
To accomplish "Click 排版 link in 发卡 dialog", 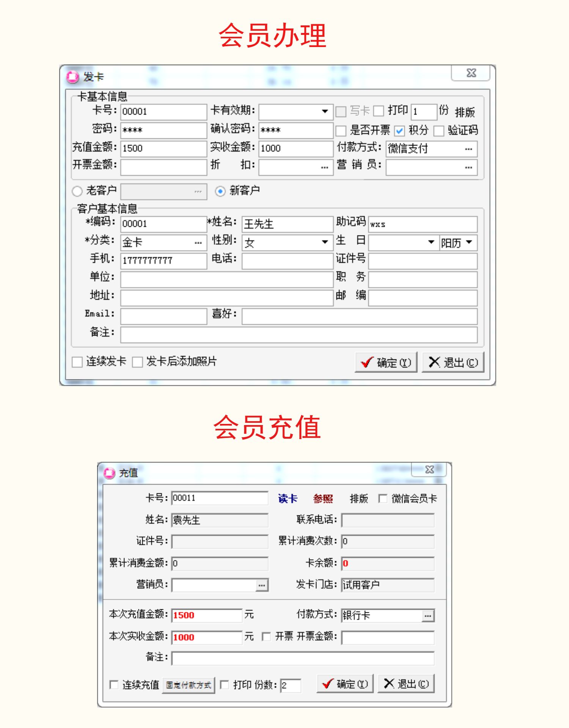I will point(465,112).
